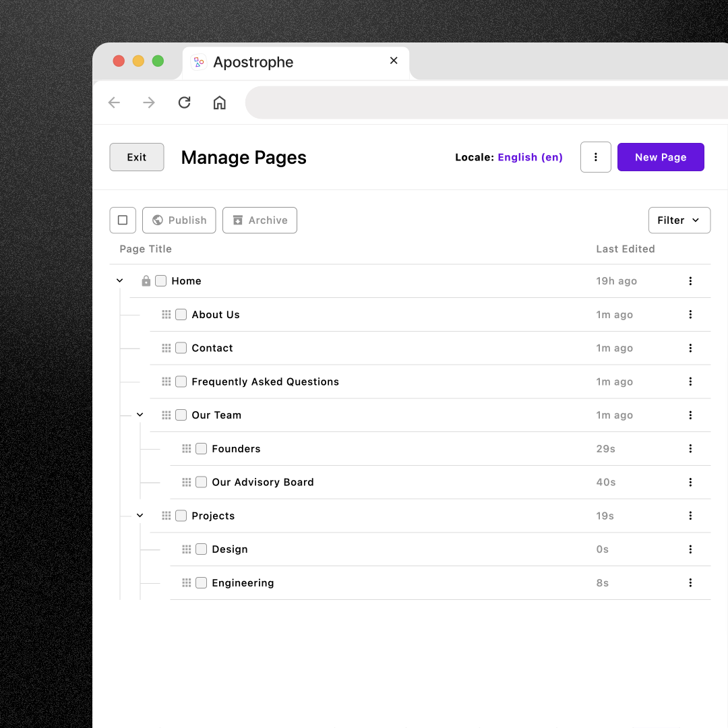Screen dimensions: 728x728
Task: Click the browser home icon
Action: click(x=219, y=102)
